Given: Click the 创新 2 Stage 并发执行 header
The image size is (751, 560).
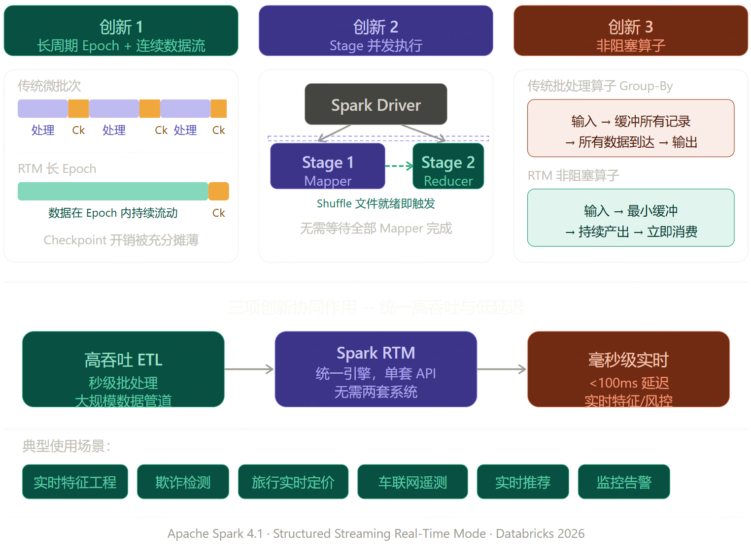Looking at the screenshot, I should (375, 31).
